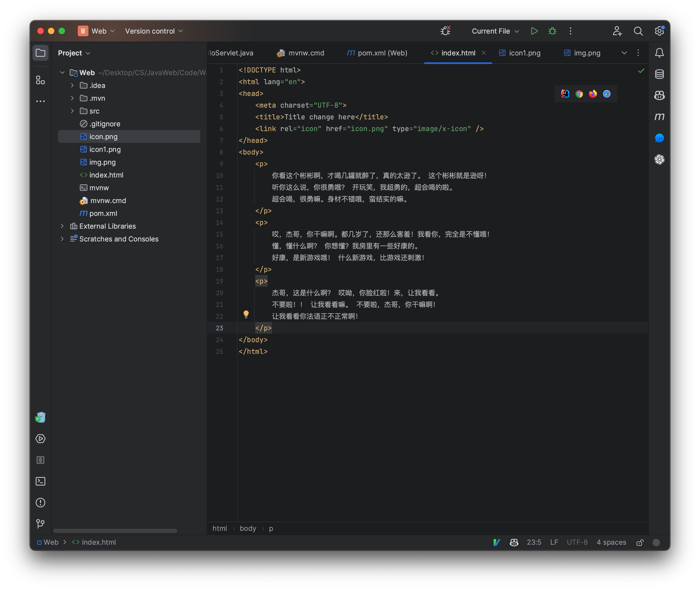Click the gray status circle in status bar
This screenshot has width=700, height=590.
point(656,542)
